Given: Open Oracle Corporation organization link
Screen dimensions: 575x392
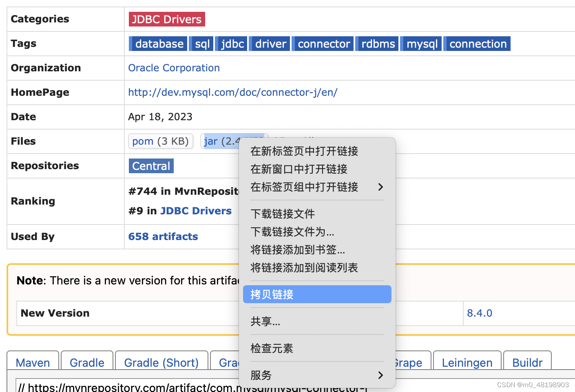Looking at the screenshot, I should coord(174,68).
